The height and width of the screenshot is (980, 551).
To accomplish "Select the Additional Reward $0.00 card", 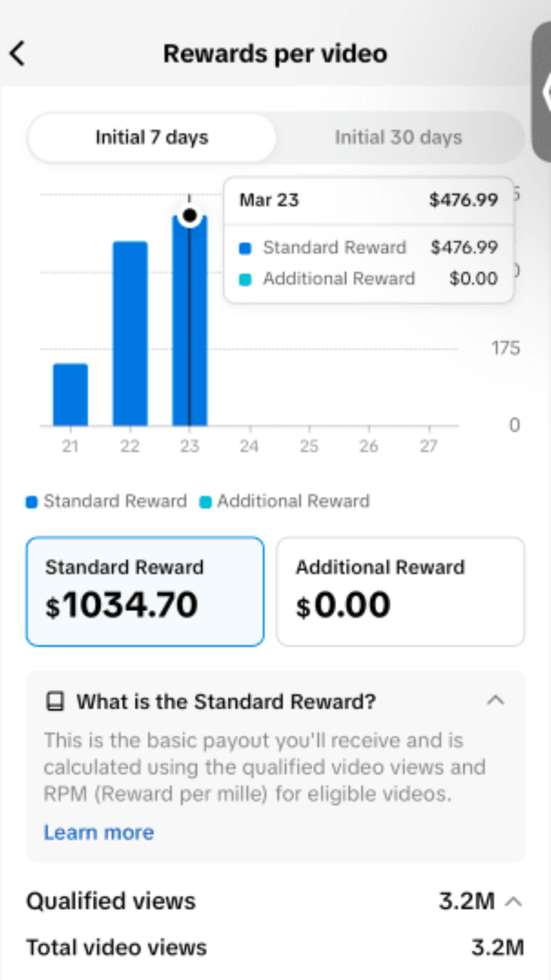I will click(x=400, y=592).
